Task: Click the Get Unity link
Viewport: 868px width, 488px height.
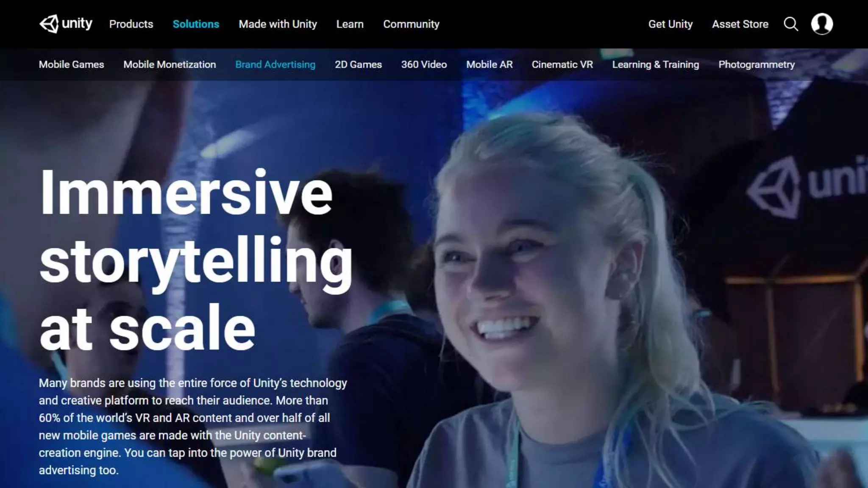Action: click(x=670, y=24)
